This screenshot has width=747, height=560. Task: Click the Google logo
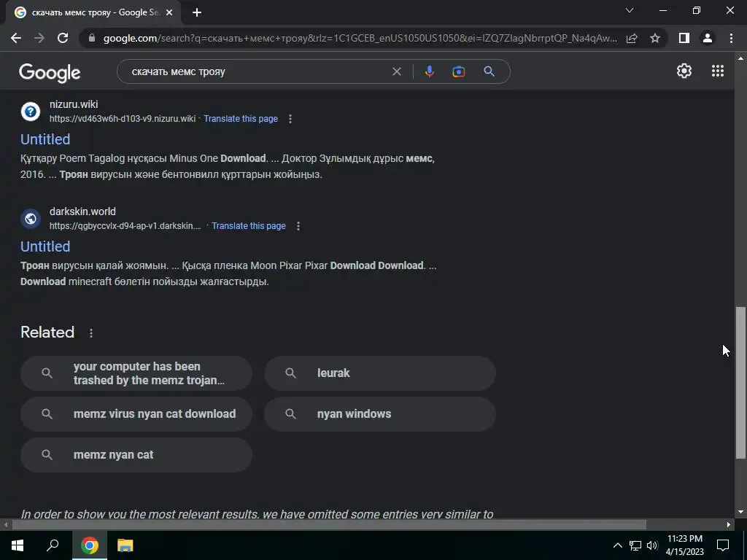click(50, 72)
